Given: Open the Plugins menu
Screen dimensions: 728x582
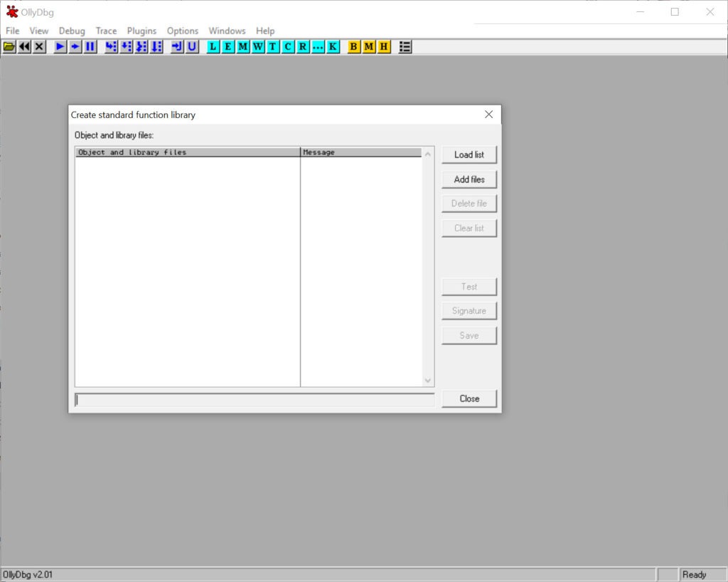Looking at the screenshot, I should click(x=141, y=31).
